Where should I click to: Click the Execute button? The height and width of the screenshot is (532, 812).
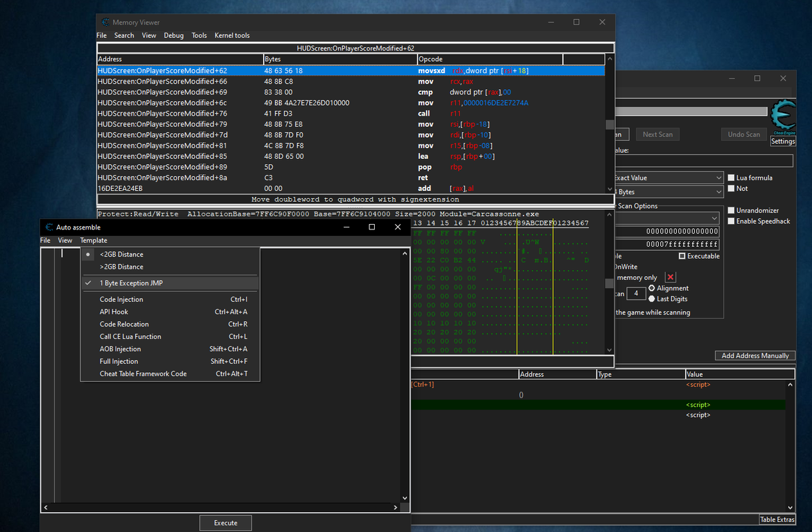point(226,523)
